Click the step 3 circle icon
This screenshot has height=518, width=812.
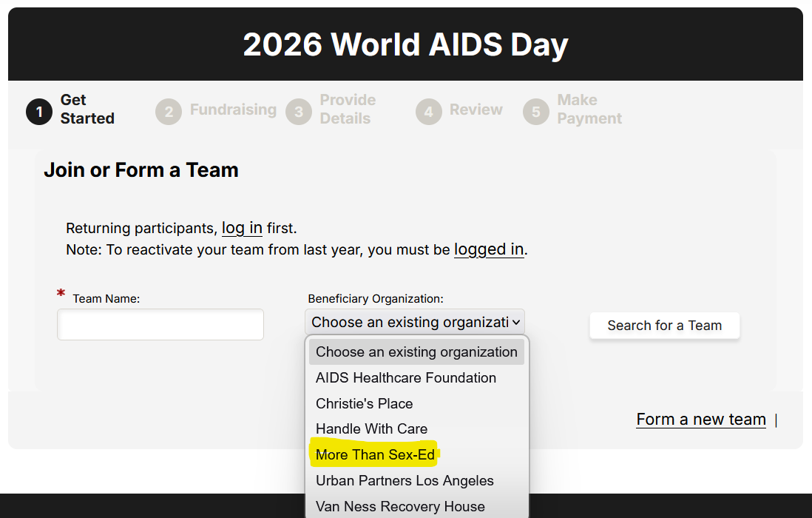299,111
